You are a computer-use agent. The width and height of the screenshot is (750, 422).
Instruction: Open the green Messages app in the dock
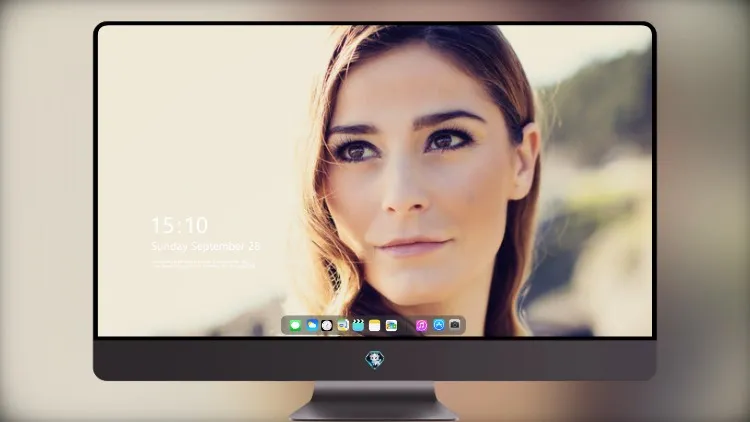[x=295, y=325]
